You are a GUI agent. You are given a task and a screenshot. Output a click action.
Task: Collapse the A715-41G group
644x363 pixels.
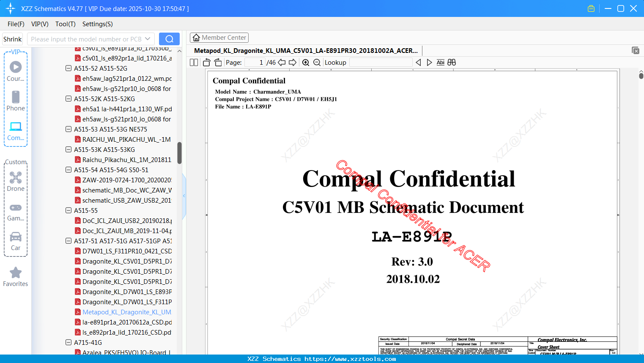(69, 342)
